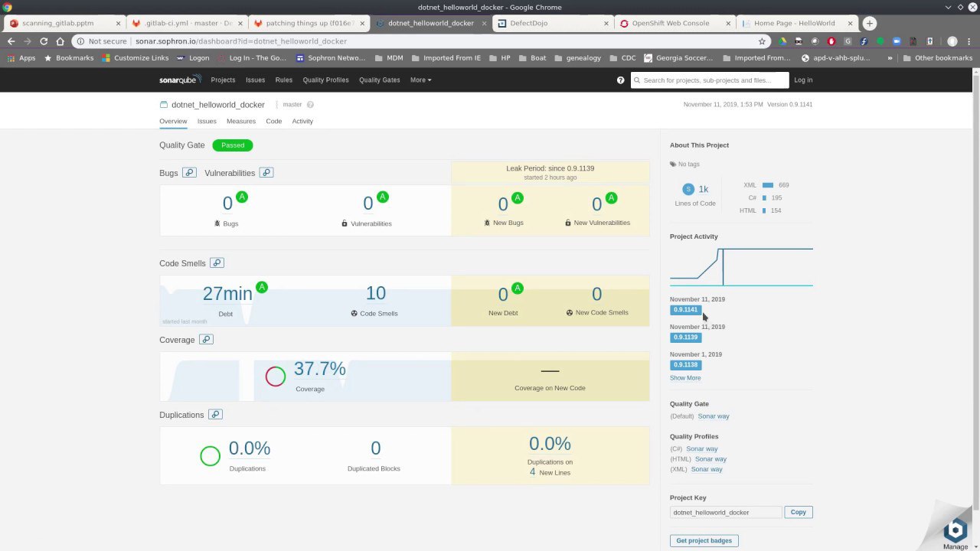Click the 0.9.1141 version badge
Image resolution: width=980 pixels, height=551 pixels.
(x=685, y=310)
